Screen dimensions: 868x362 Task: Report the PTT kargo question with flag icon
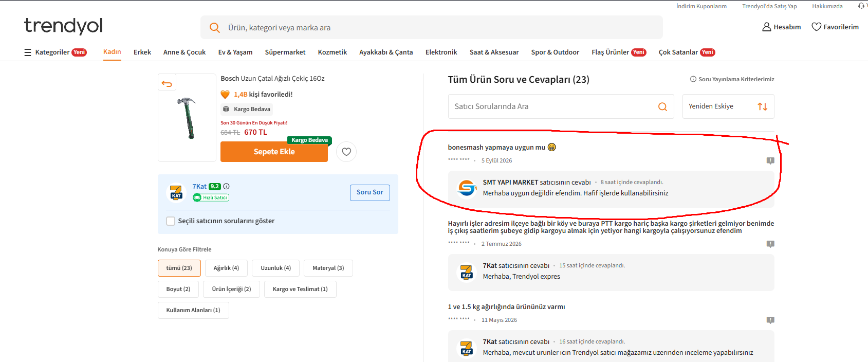[770, 244]
